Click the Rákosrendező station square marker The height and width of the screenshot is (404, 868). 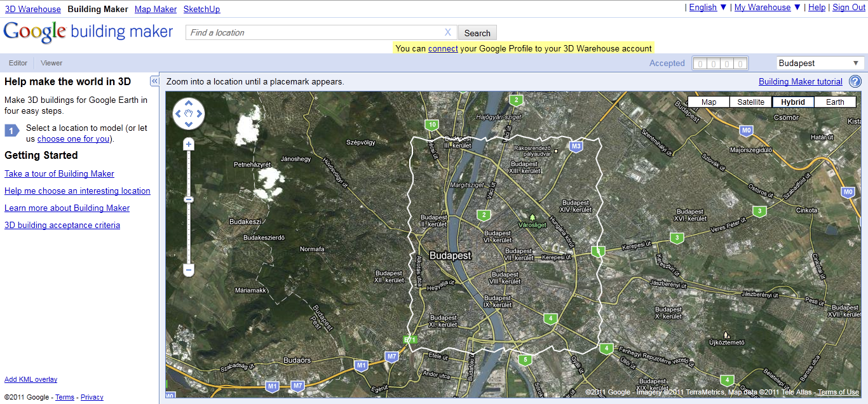tap(555, 151)
